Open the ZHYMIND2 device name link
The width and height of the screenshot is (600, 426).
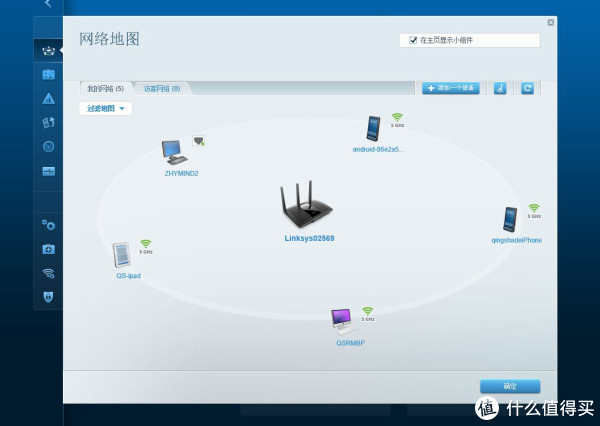[181, 173]
